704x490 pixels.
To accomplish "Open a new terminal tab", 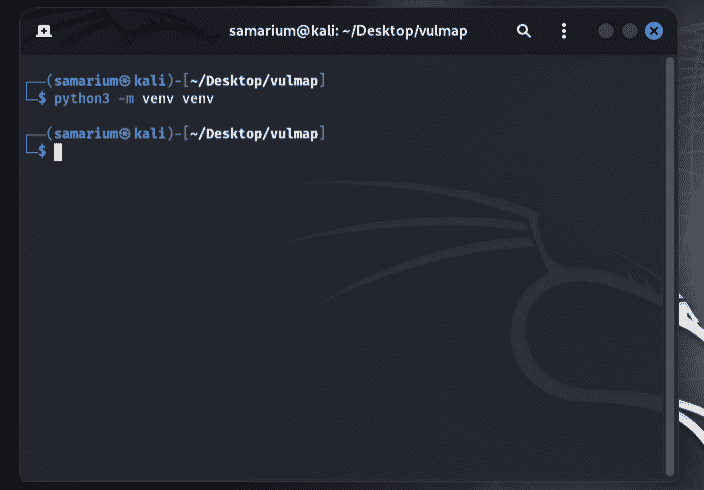I will (x=44, y=31).
